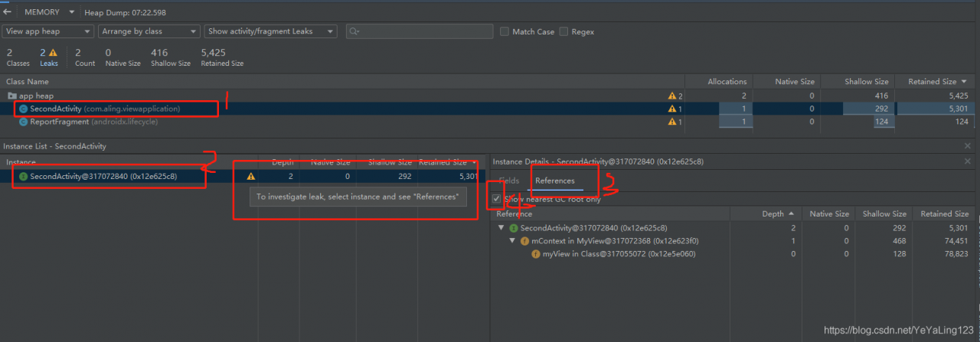Close the Instance List panel
The height and width of the screenshot is (342, 980).
(968, 145)
